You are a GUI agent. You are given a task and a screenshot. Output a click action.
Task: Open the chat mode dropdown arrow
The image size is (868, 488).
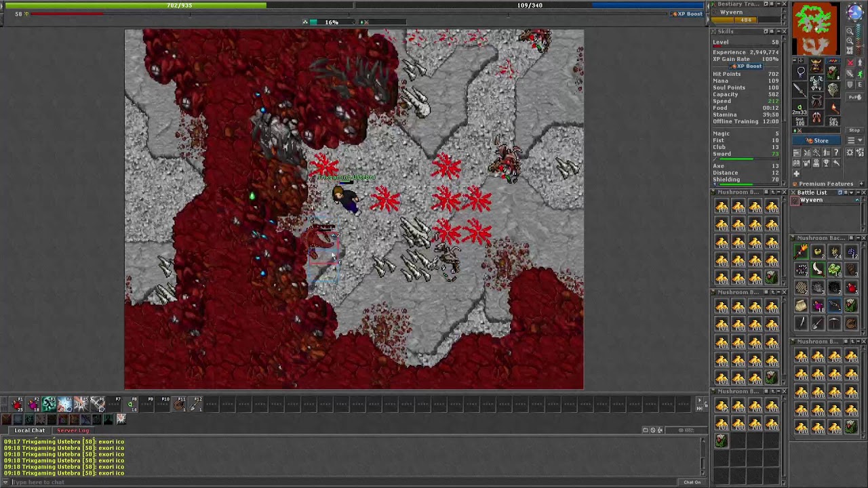point(5,482)
